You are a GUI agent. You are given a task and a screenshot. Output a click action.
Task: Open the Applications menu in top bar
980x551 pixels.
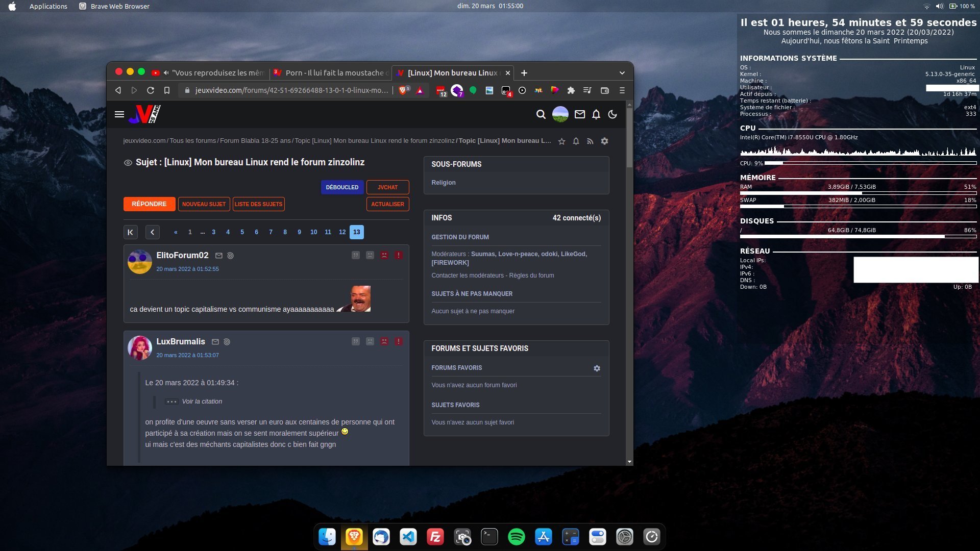48,6
